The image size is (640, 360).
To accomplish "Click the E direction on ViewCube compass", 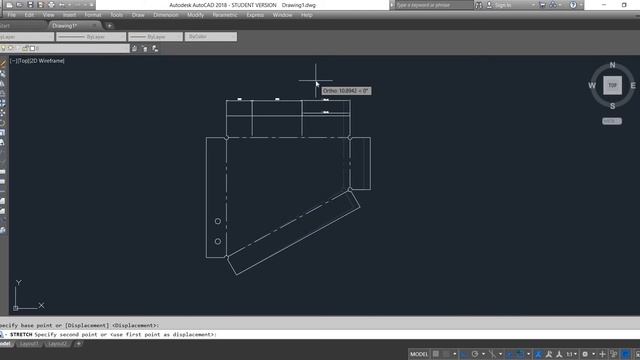I will coord(633,85).
